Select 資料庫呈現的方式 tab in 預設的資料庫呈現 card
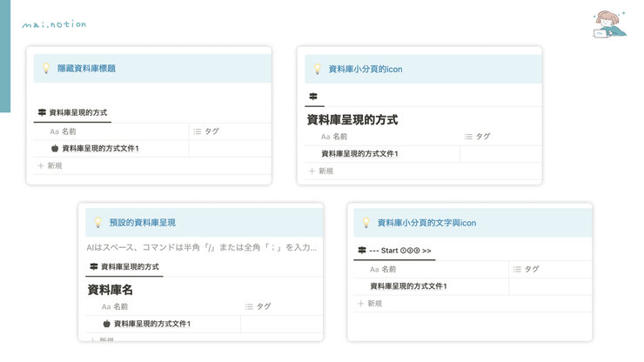The image size is (644, 362). (124, 266)
